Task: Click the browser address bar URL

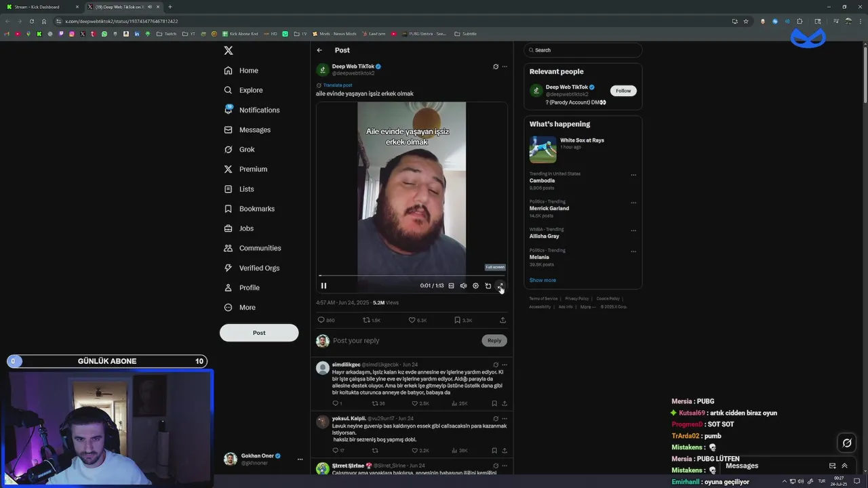Action: 121,21
